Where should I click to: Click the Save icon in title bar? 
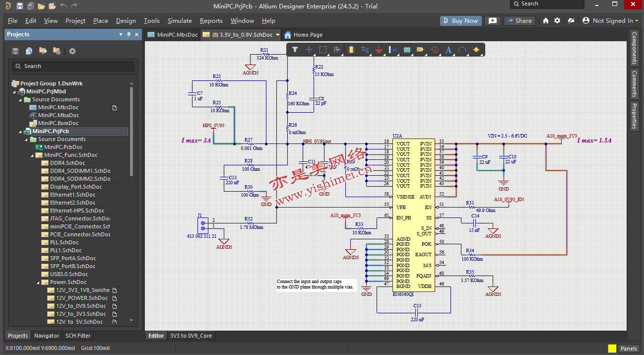click(20, 6)
